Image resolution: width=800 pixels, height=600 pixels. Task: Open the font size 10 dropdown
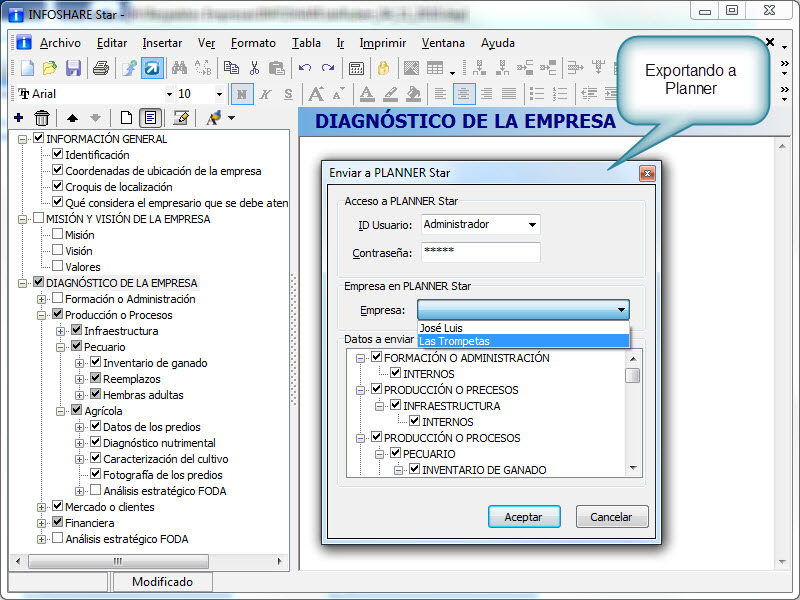coord(219,94)
